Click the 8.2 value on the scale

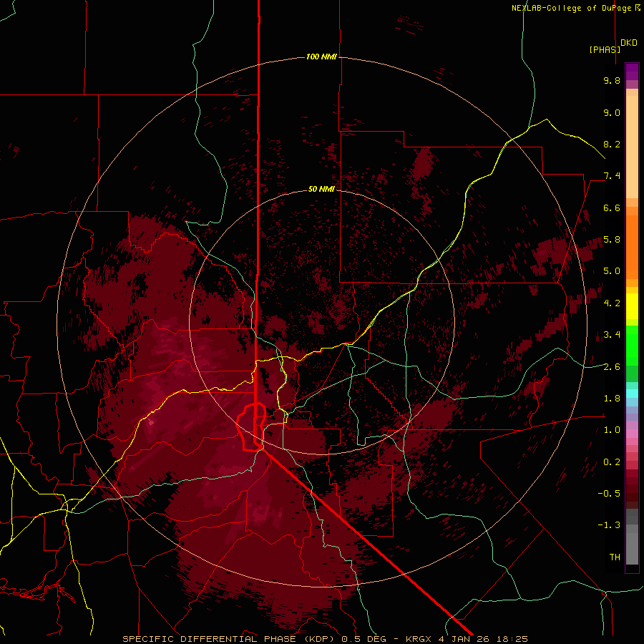612,144
